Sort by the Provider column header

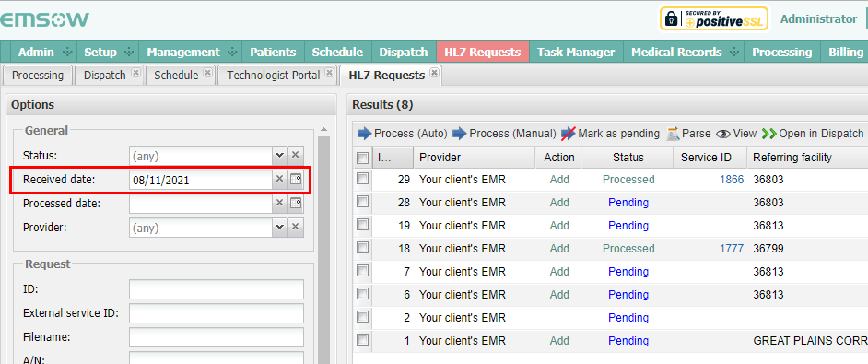(475, 158)
